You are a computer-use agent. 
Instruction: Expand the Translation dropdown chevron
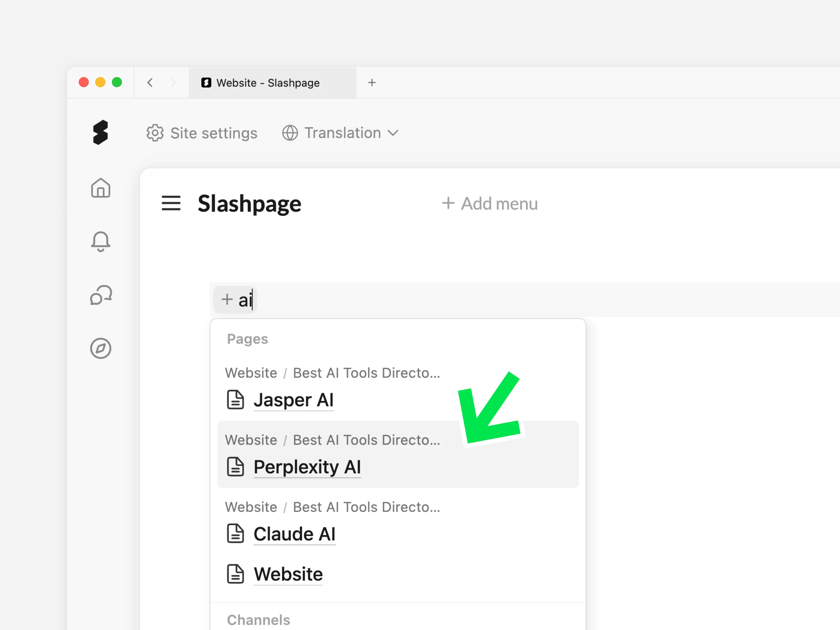[393, 133]
